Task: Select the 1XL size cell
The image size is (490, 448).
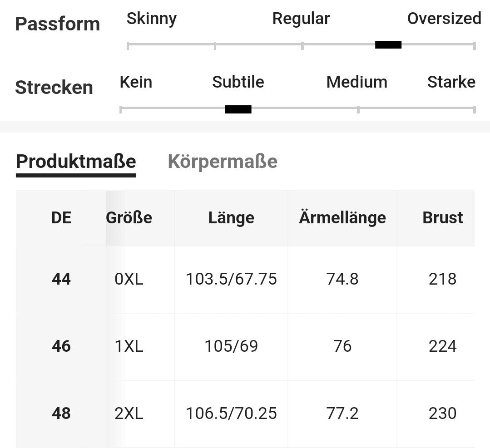Action: click(x=129, y=346)
